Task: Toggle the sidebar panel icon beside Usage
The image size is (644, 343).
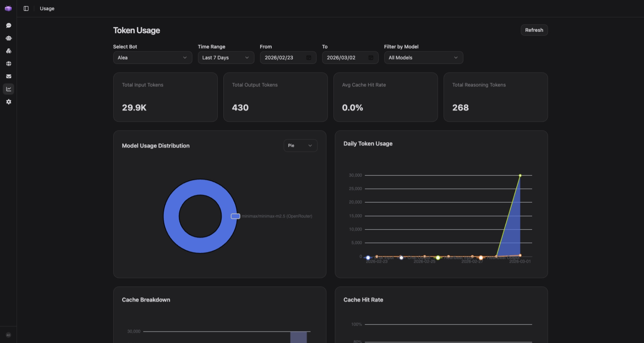Action: click(26, 8)
